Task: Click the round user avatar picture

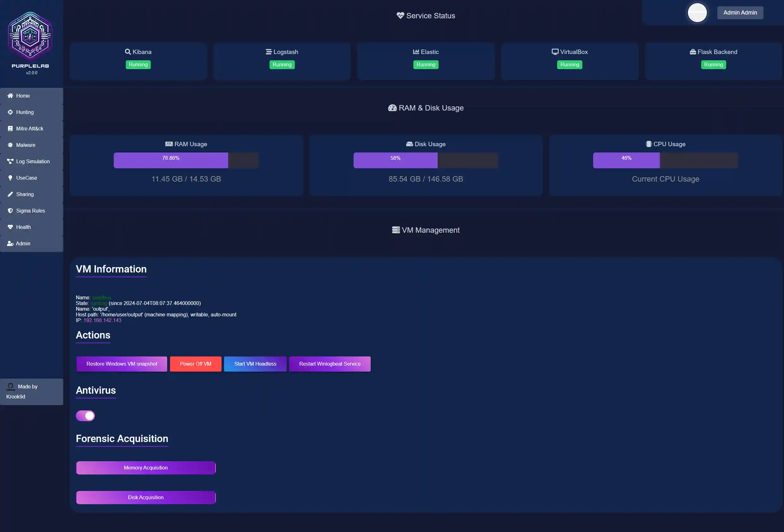Action: [x=697, y=13]
